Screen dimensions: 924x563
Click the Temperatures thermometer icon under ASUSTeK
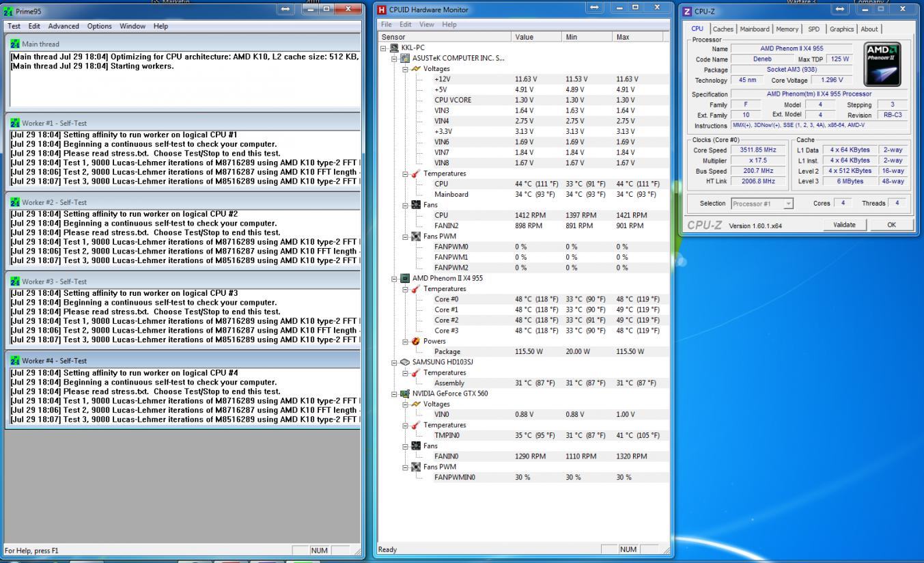[416, 174]
